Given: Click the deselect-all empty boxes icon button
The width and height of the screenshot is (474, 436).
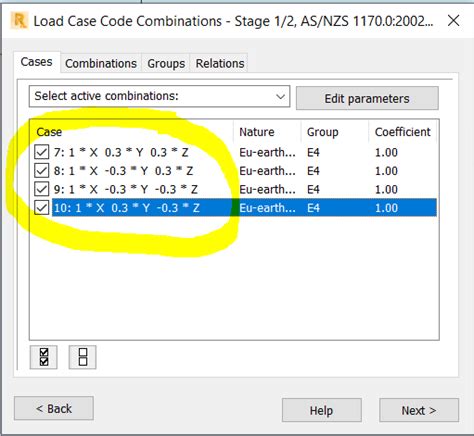Looking at the screenshot, I should [x=83, y=357].
